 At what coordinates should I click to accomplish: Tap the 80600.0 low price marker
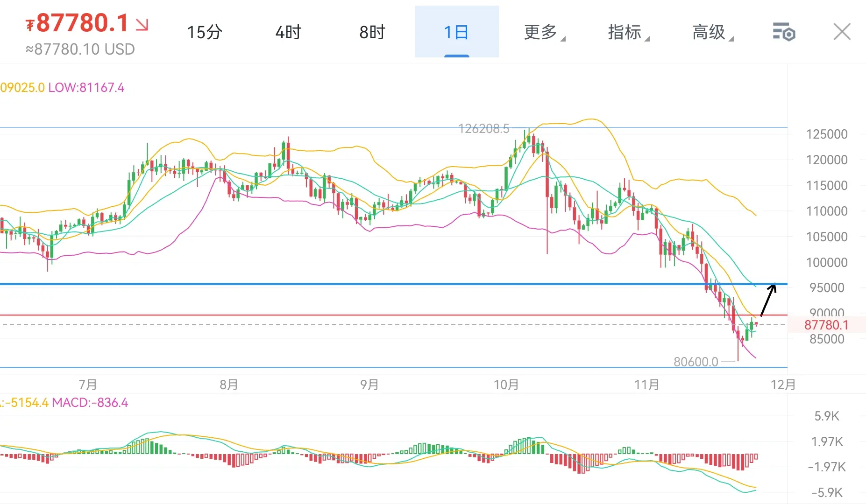point(696,362)
